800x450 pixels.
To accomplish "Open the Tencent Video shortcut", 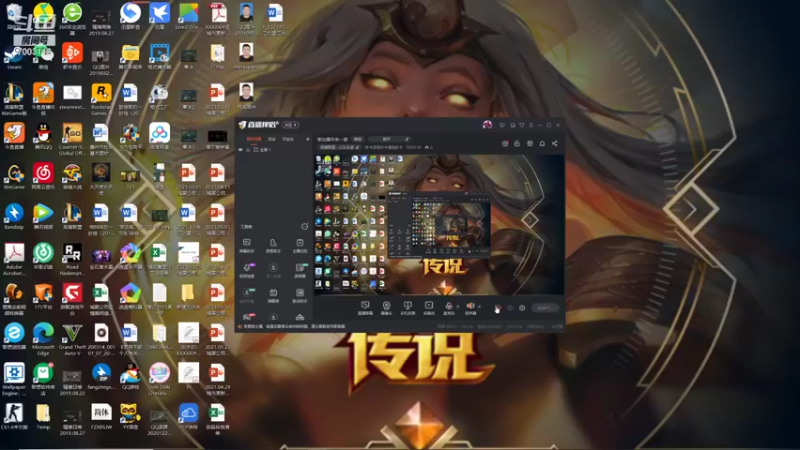I will click(x=43, y=216).
